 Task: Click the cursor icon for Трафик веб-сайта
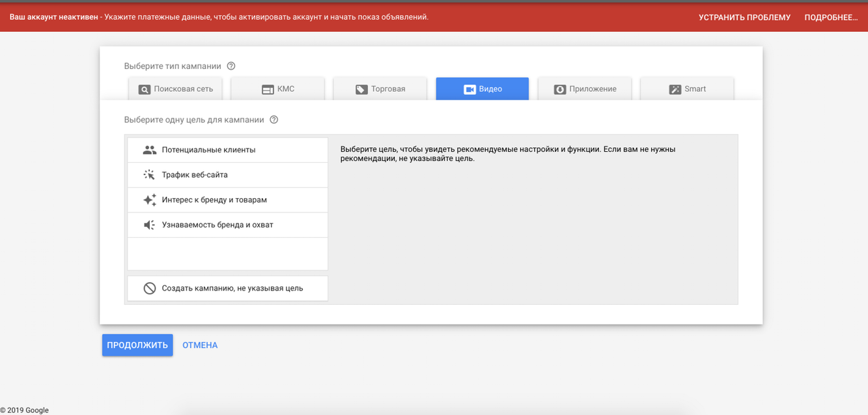[150, 175]
